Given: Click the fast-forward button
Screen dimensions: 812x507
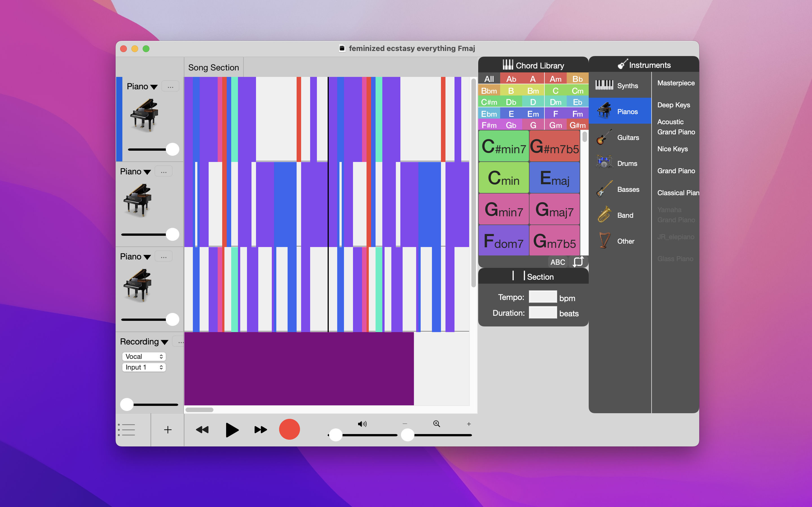Looking at the screenshot, I should pos(261,430).
